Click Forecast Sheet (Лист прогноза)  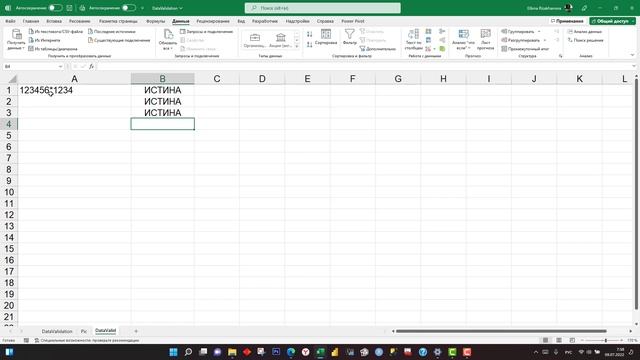click(485, 40)
